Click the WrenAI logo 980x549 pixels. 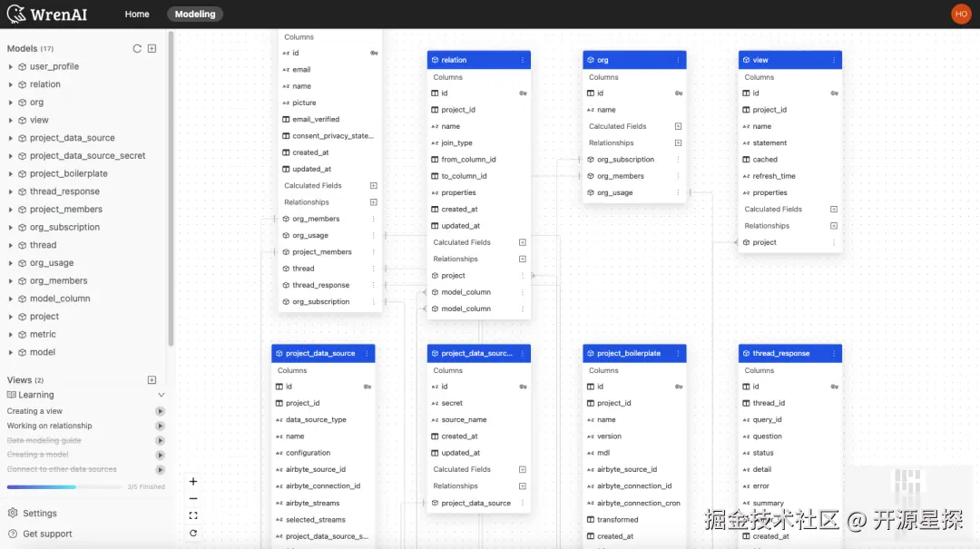click(47, 14)
